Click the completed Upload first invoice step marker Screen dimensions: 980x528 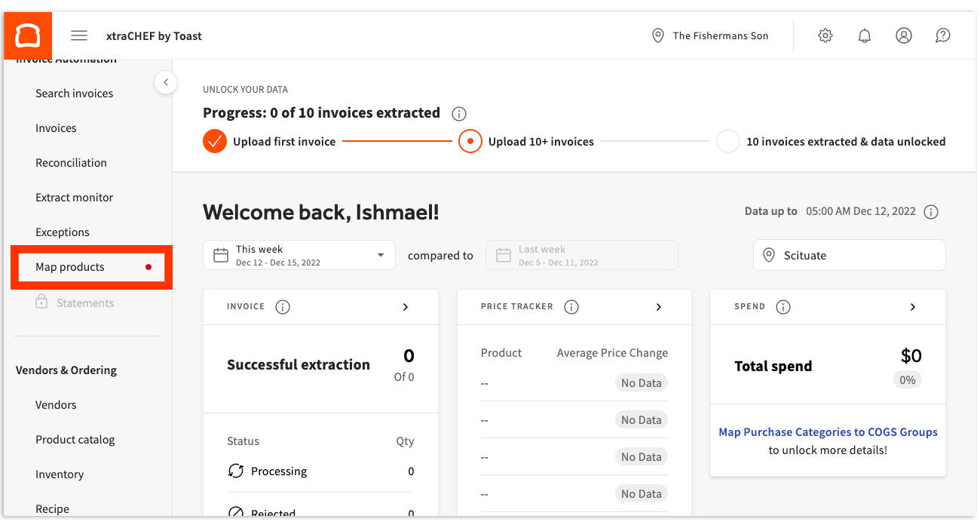[x=214, y=141]
